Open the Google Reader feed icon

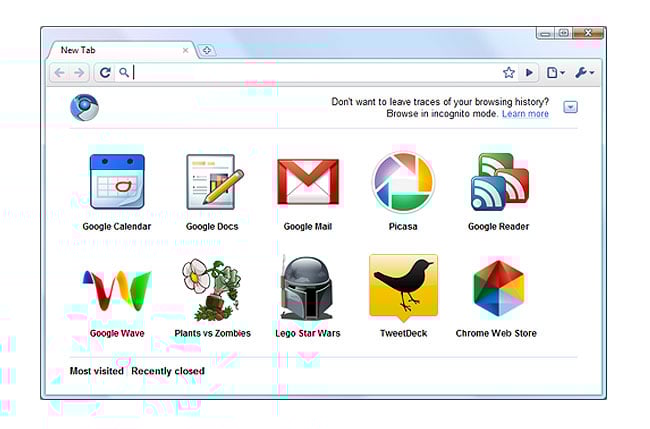[500, 182]
